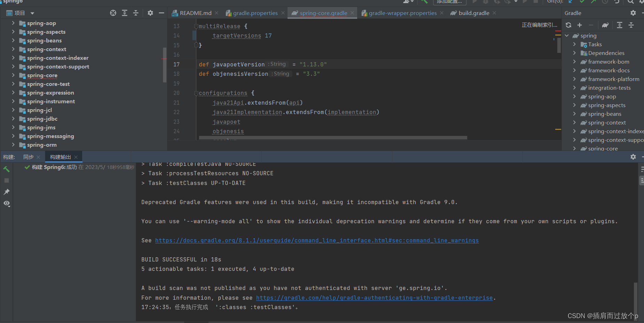Collapse all nodes in the project panel
The width and height of the screenshot is (644, 323).
click(x=136, y=13)
